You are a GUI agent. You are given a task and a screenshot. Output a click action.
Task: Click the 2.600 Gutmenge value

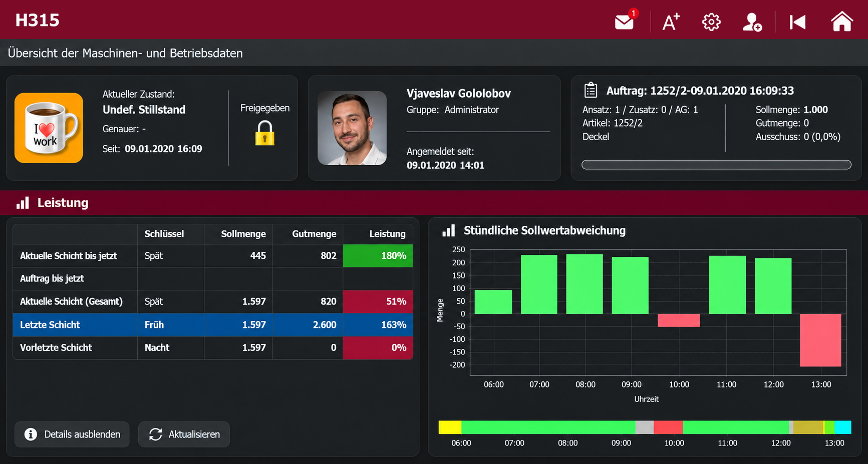[325, 325]
